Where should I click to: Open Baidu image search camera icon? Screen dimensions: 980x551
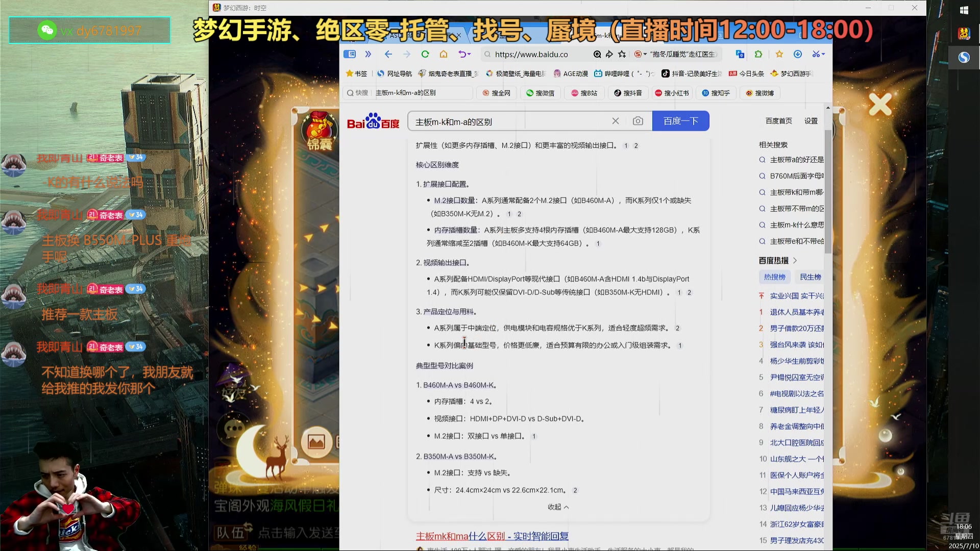(638, 121)
